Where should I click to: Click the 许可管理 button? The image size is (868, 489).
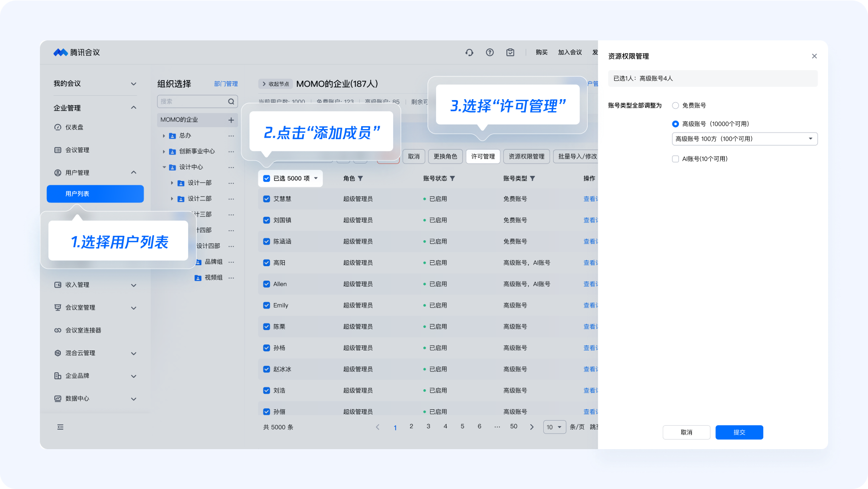click(x=483, y=157)
